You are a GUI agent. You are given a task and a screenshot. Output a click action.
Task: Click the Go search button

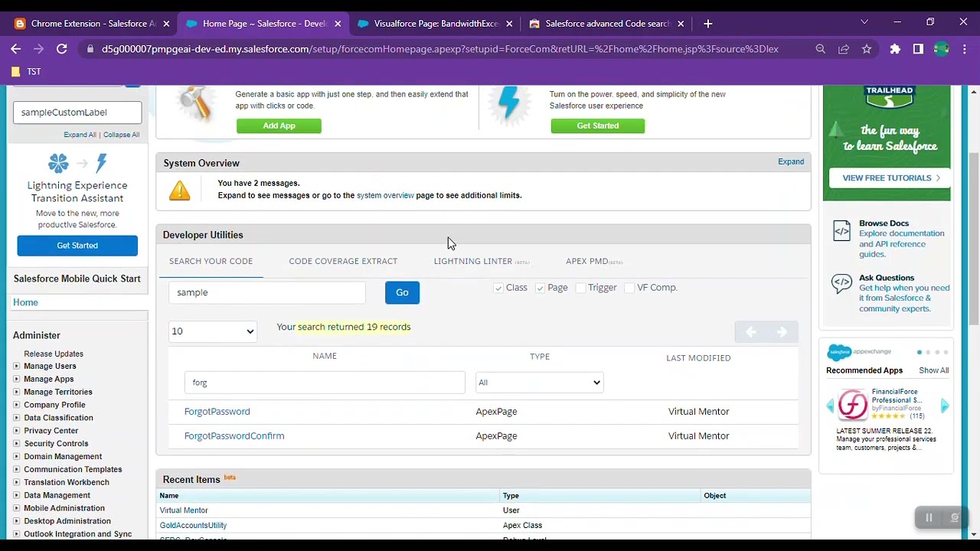(402, 292)
